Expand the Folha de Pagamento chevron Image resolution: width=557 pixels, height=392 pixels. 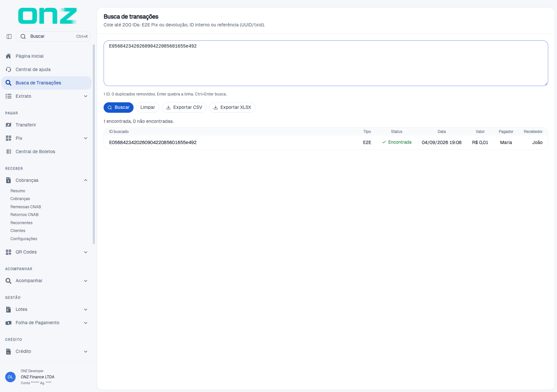pos(86,323)
